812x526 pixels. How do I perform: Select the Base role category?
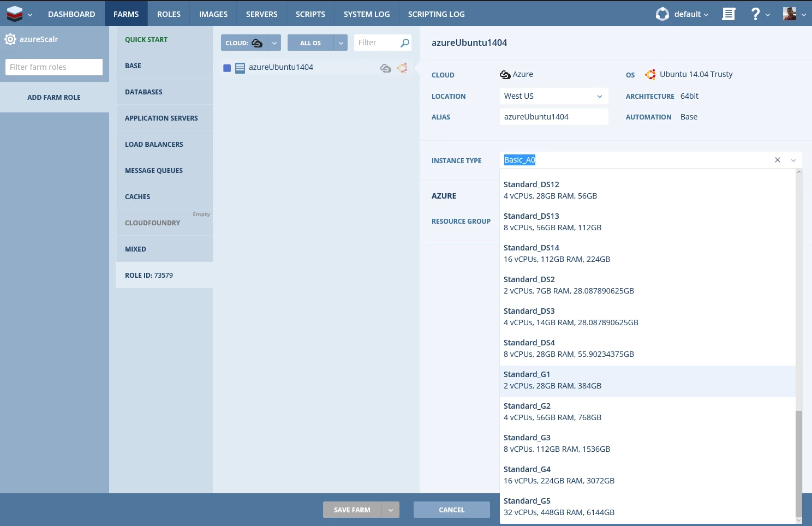164,65
